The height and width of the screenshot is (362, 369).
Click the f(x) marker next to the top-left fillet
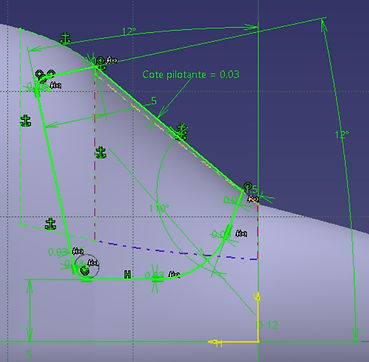pyautogui.click(x=55, y=85)
